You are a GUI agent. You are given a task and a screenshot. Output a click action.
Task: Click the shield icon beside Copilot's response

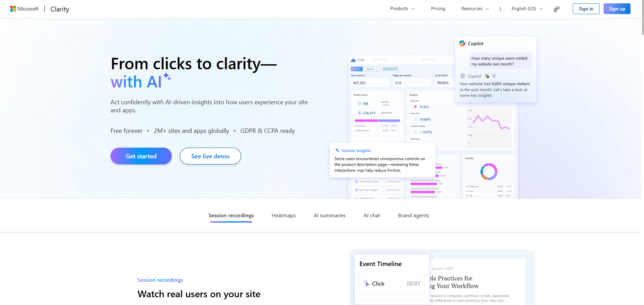(x=487, y=76)
